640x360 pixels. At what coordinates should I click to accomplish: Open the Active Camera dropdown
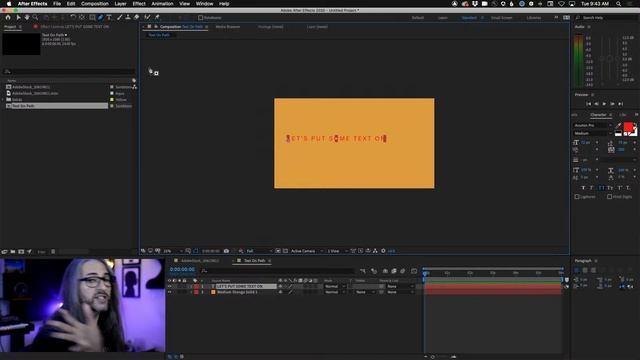(x=307, y=251)
